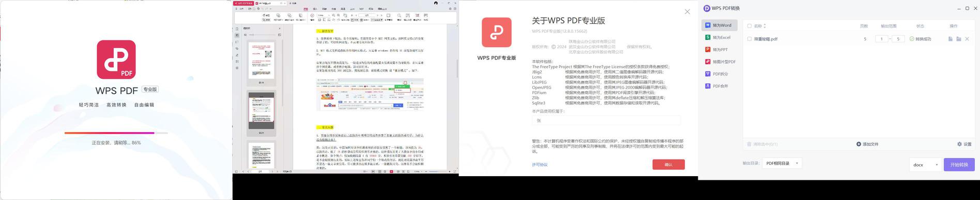980x200 pixels.
Task: Open the output folder icon for 降重秘籍.pdf
Action: (x=959, y=39)
